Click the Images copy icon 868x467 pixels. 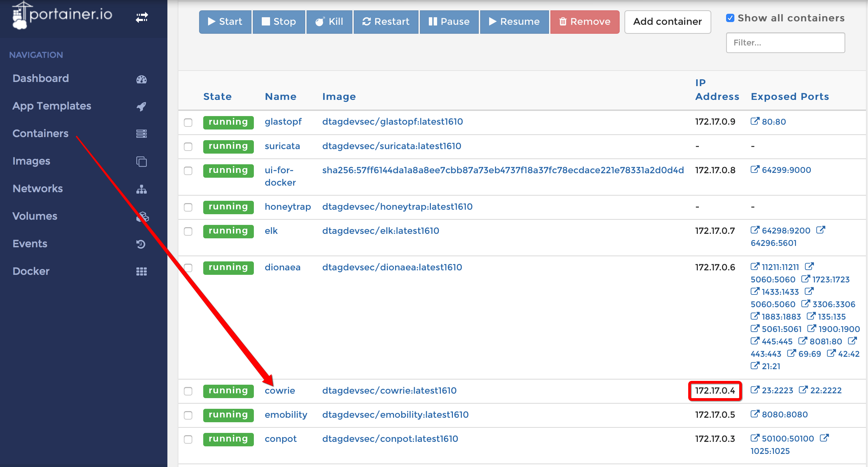tap(141, 162)
